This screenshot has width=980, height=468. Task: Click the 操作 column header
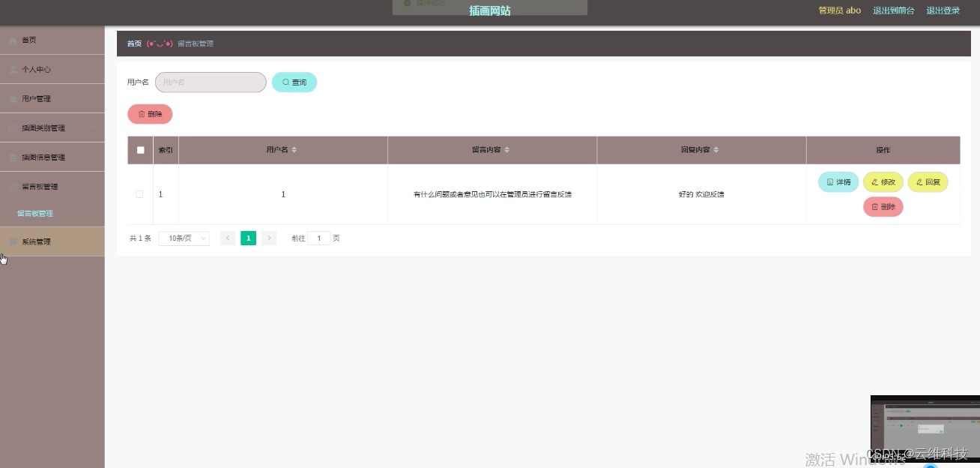(883, 150)
